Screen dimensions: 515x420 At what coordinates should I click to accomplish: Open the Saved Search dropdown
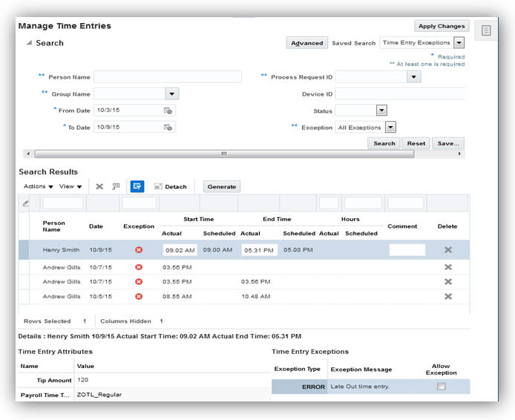459,43
